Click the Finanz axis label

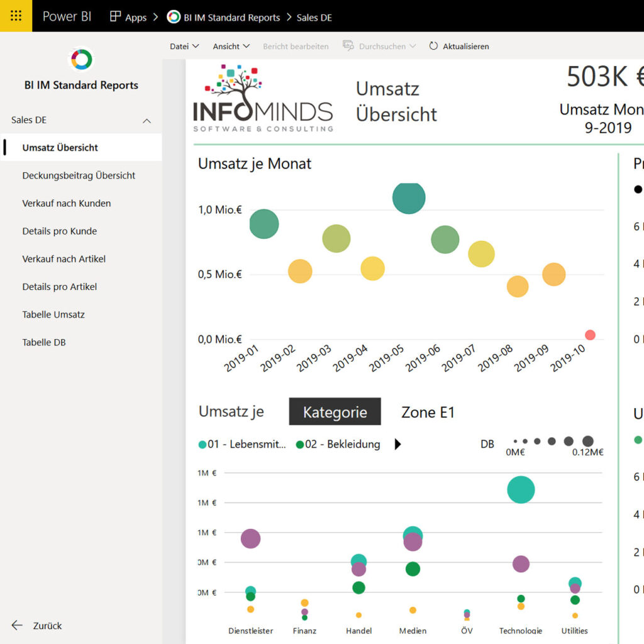coord(304,630)
